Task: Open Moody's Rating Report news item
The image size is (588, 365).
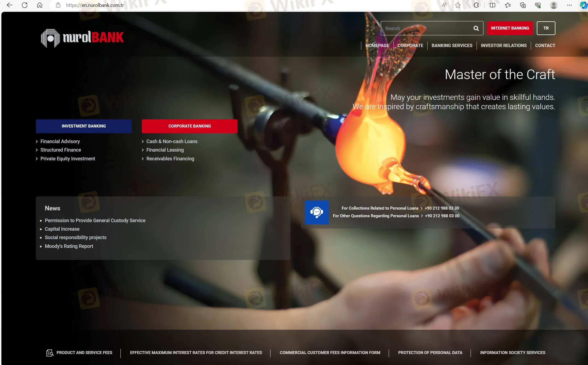Action: point(69,246)
